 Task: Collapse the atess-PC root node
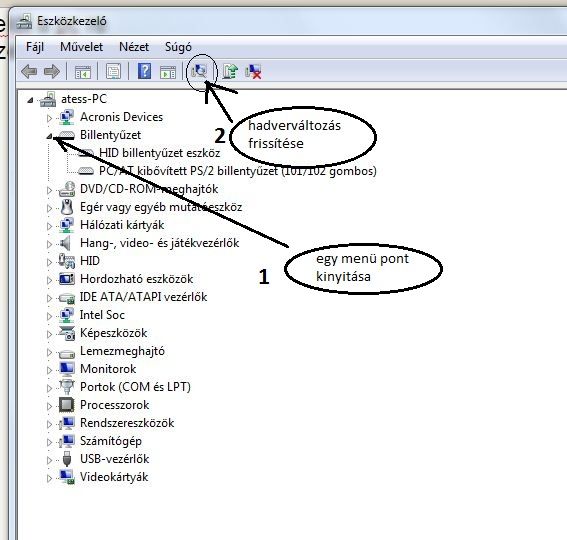[x=30, y=100]
